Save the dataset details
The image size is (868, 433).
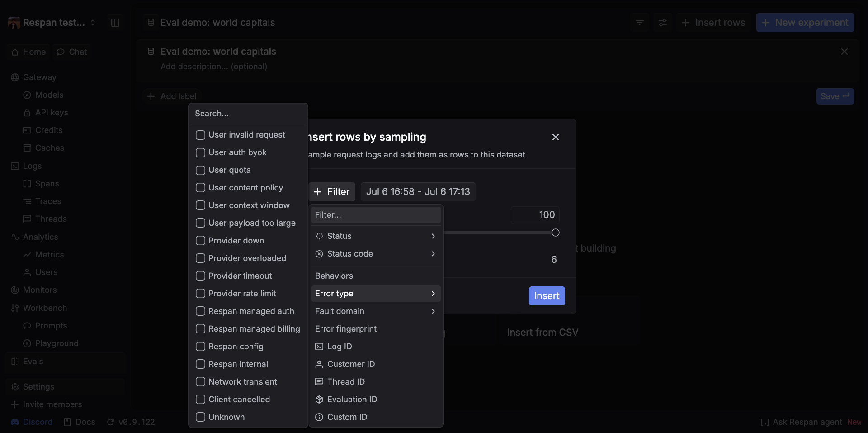point(835,96)
